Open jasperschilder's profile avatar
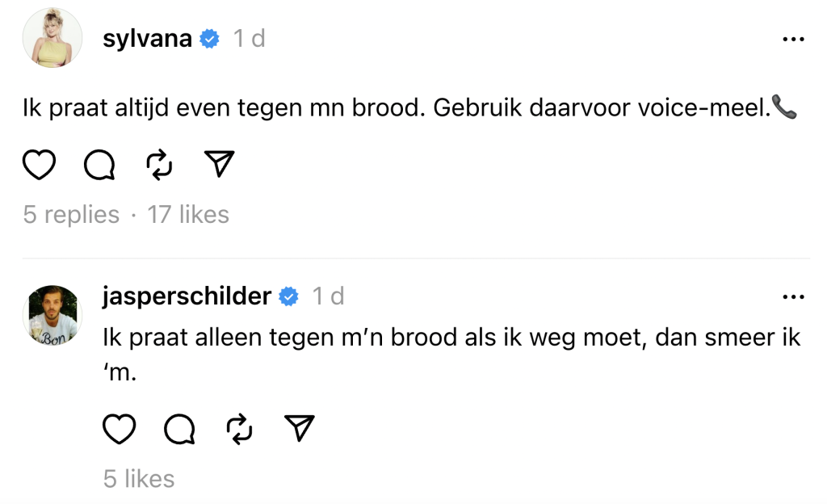The height and width of the screenshot is (504, 827). pos(52,316)
